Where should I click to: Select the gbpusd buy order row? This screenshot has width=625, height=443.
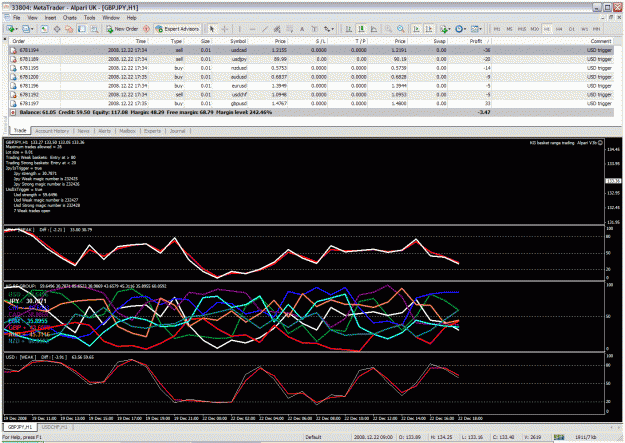pos(311,103)
